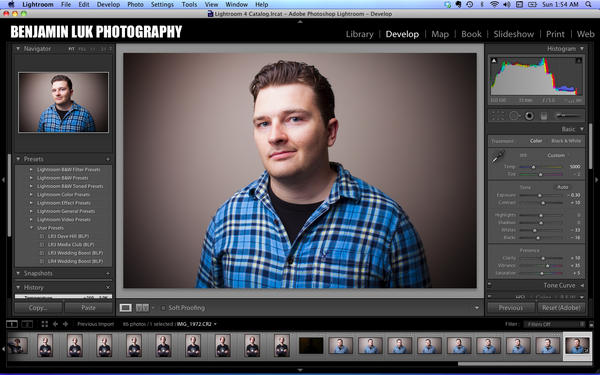This screenshot has width=600, height=375.
Task: Add a new preset with plus icon
Action: click(108, 159)
